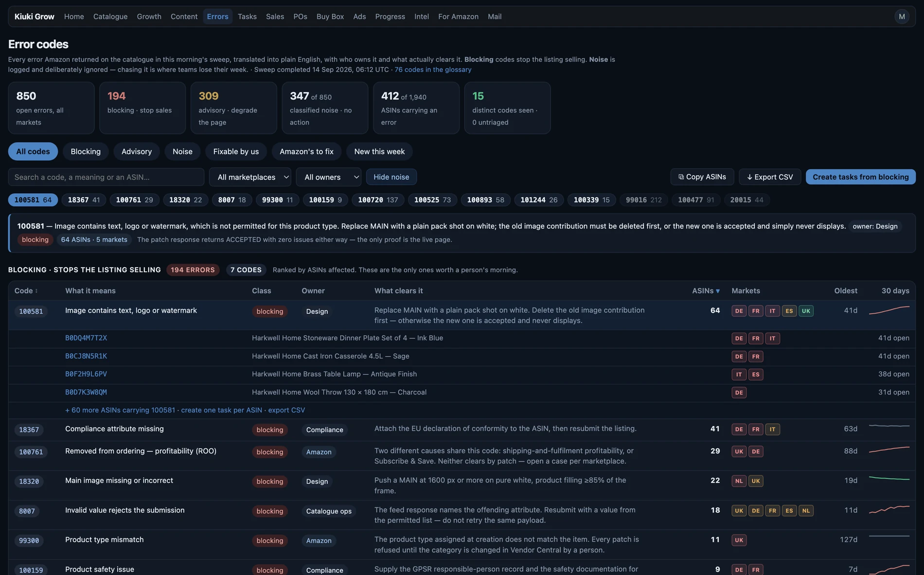Toggle the Hide noise button
Image resolution: width=924 pixels, height=575 pixels.
pos(391,177)
